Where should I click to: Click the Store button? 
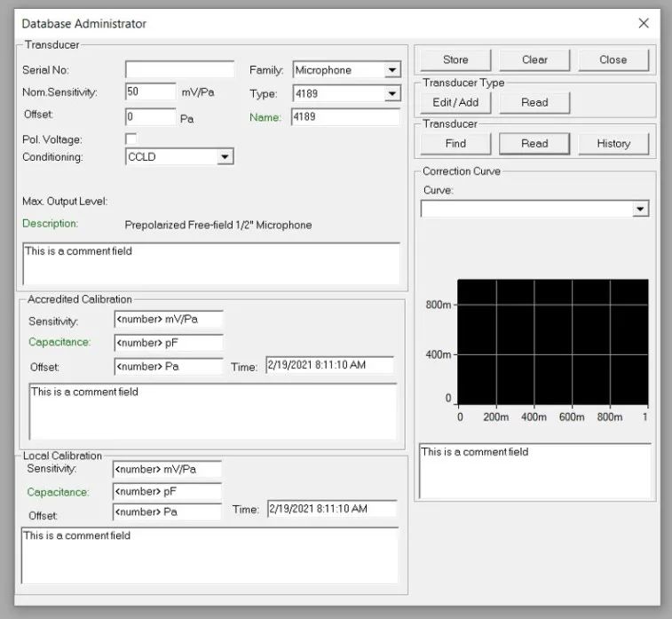click(455, 60)
